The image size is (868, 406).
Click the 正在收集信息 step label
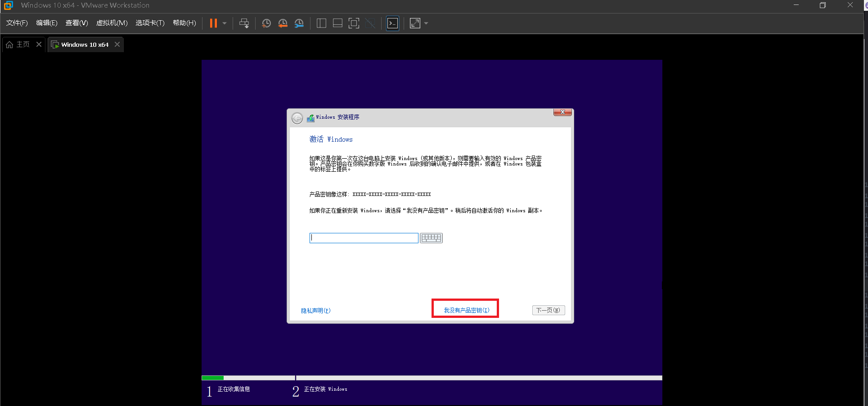[x=234, y=389]
